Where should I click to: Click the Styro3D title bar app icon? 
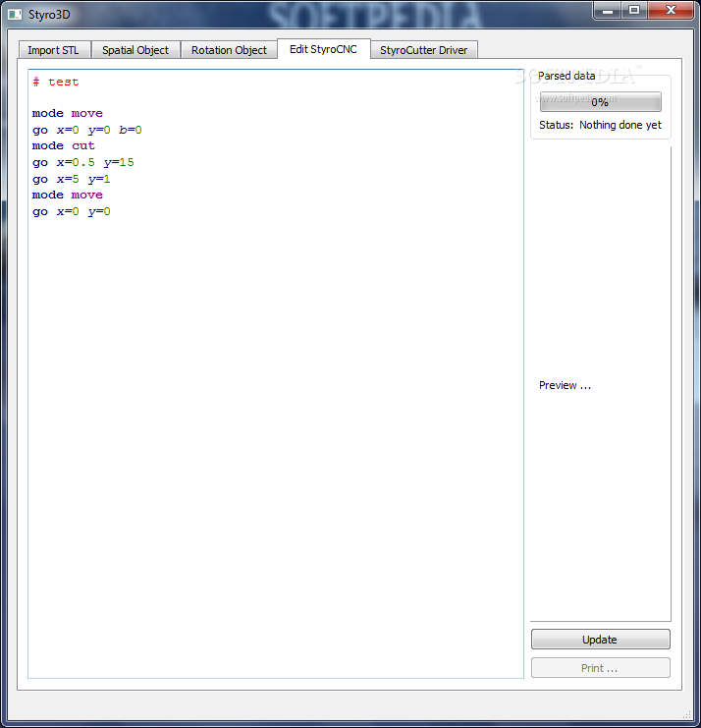pos(15,15)
